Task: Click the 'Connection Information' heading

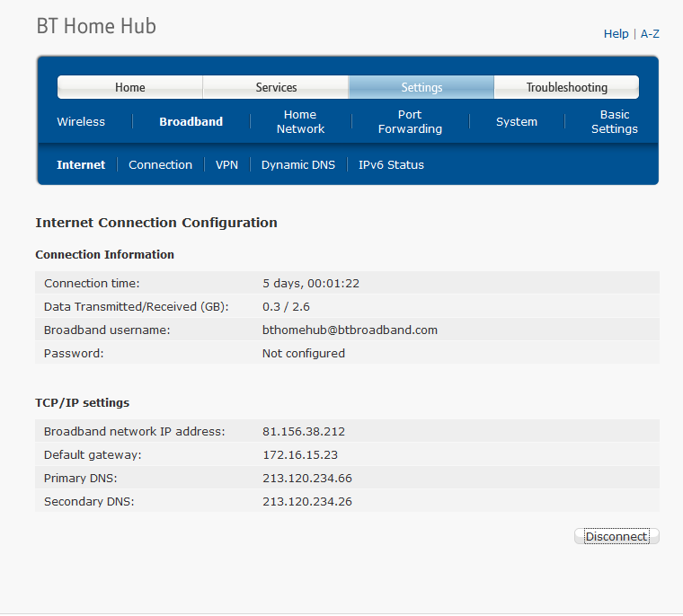Action: pyautogui.click(x=104, y=254)
